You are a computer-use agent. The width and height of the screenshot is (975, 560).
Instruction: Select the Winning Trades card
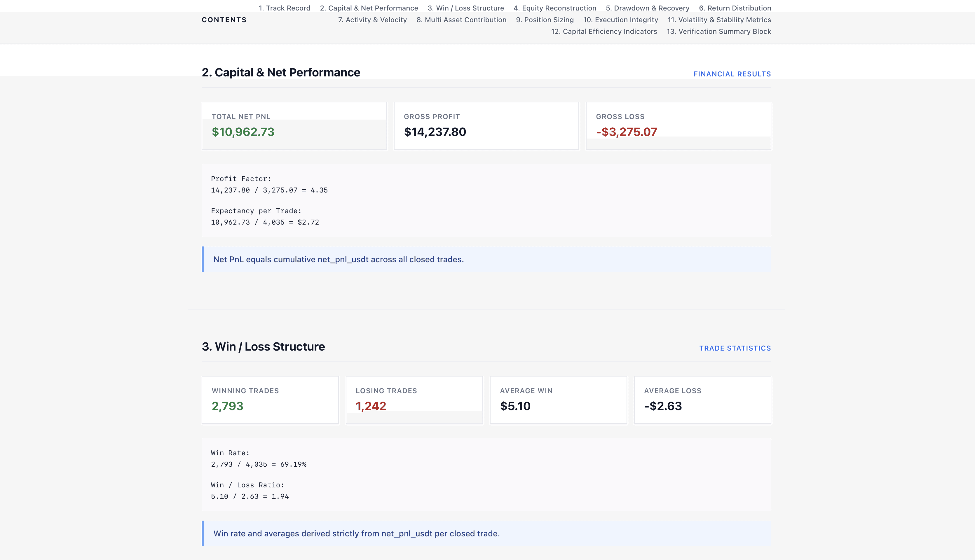coord(270,400)
